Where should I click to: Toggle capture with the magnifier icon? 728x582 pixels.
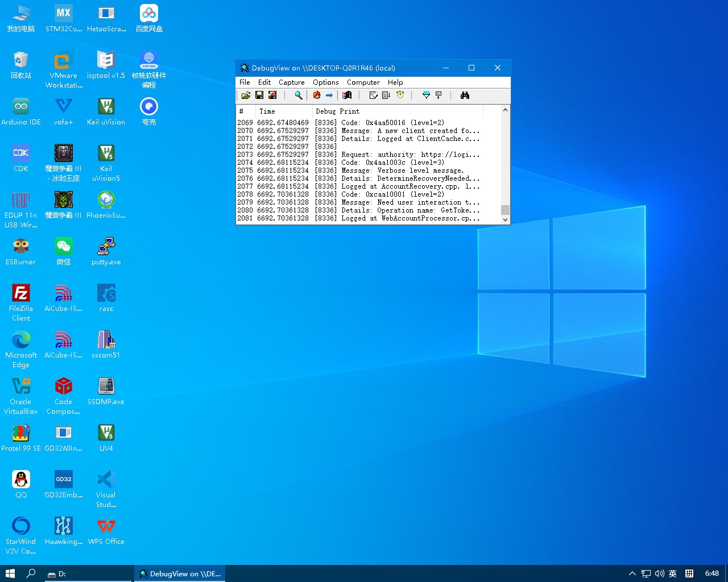(x=298, y=95)
